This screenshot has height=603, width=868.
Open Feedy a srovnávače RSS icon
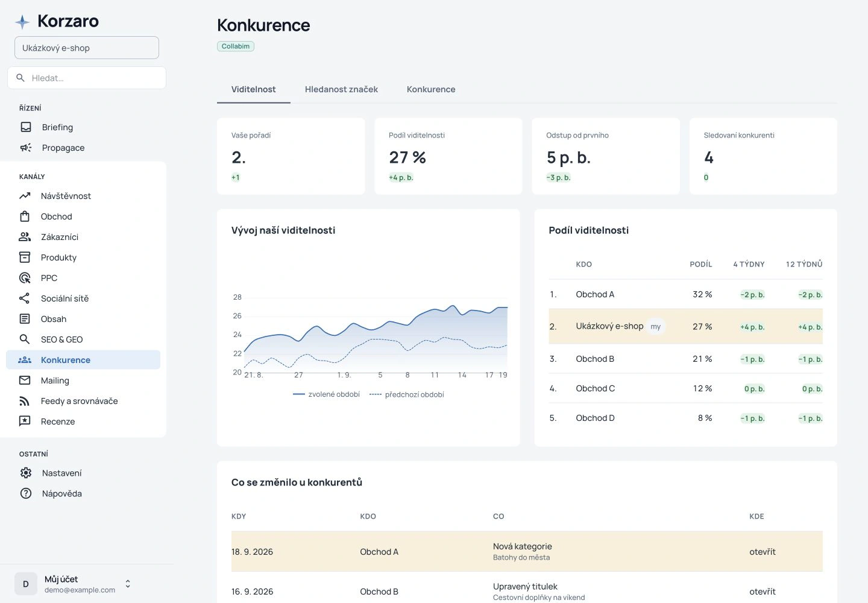[25, 401]
